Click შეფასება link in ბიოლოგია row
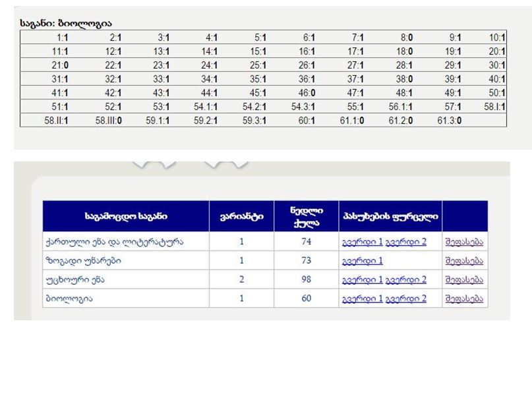Image resolution: width=532 pixels, height=402 pixels. 464,299
